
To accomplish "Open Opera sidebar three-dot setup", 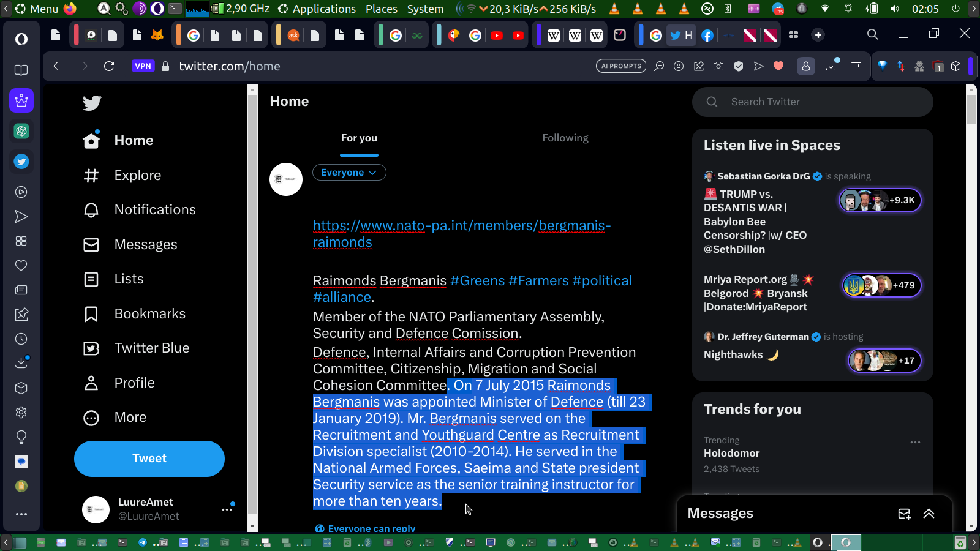I will (x=21, y=514).
